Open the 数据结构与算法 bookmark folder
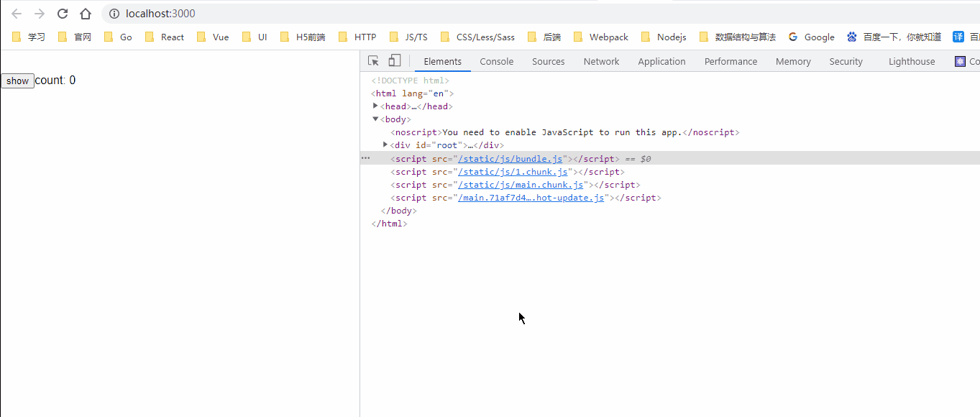 point(737,37)
